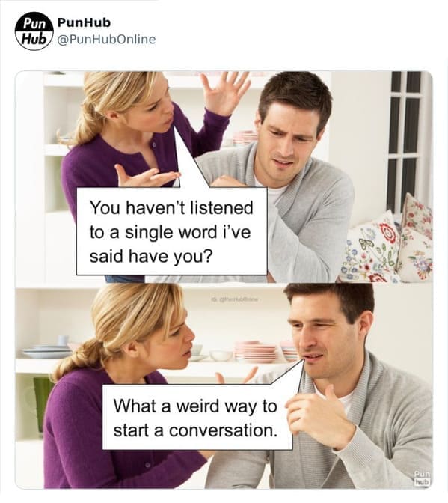Open the top meme panel with arguing woman
The image size is (448, 503).
pos(224,177)
